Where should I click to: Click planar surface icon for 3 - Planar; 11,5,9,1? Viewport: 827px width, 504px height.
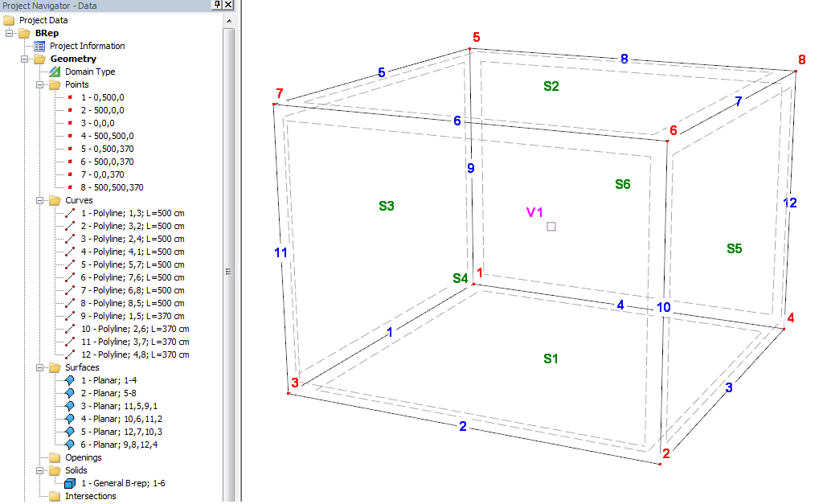click(70, 407)
